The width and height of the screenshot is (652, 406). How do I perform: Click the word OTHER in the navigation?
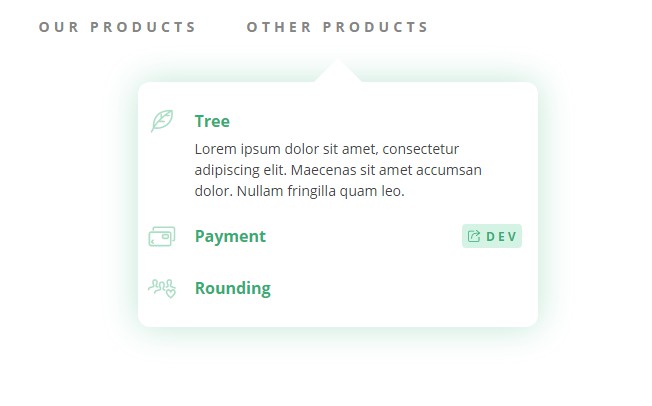pos(279,27)
